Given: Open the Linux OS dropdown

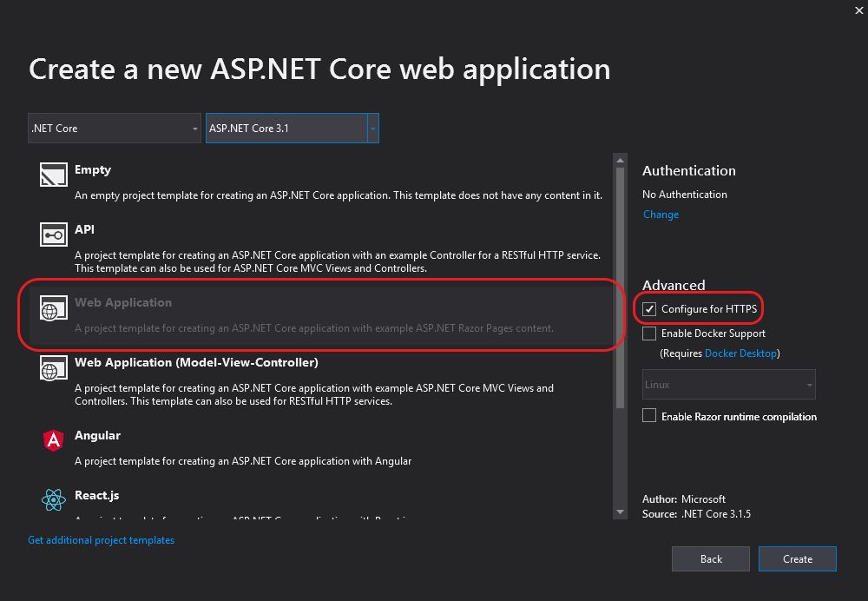Looking at the screenshot, I should (x=729, y=385).
